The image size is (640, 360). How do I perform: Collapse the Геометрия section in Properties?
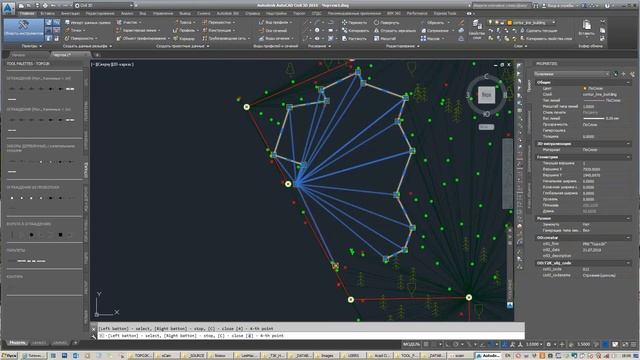point(628,157)
